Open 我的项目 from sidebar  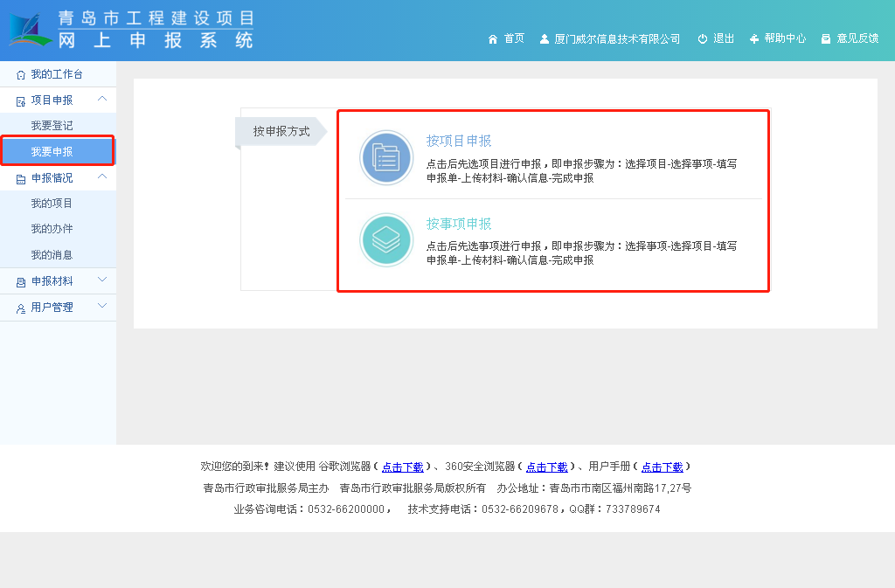click(x=52, y=204)
